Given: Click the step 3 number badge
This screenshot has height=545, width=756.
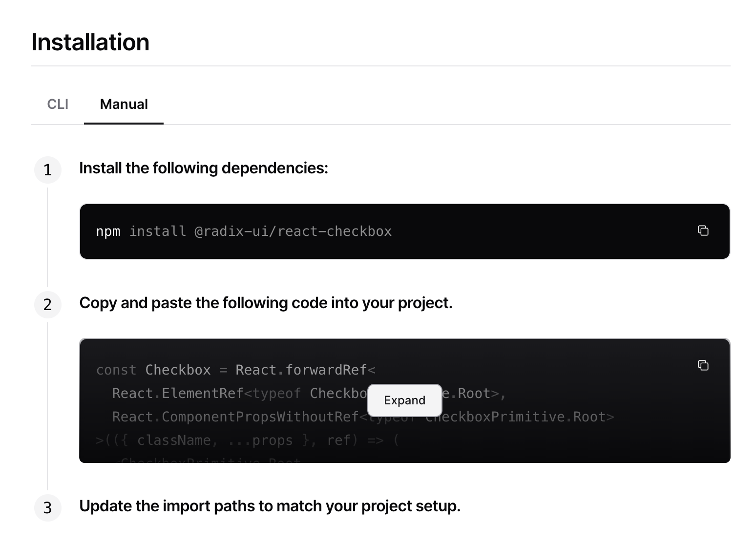Looking at the screenshot, I should pyautogui.click(x=47, y=508).
